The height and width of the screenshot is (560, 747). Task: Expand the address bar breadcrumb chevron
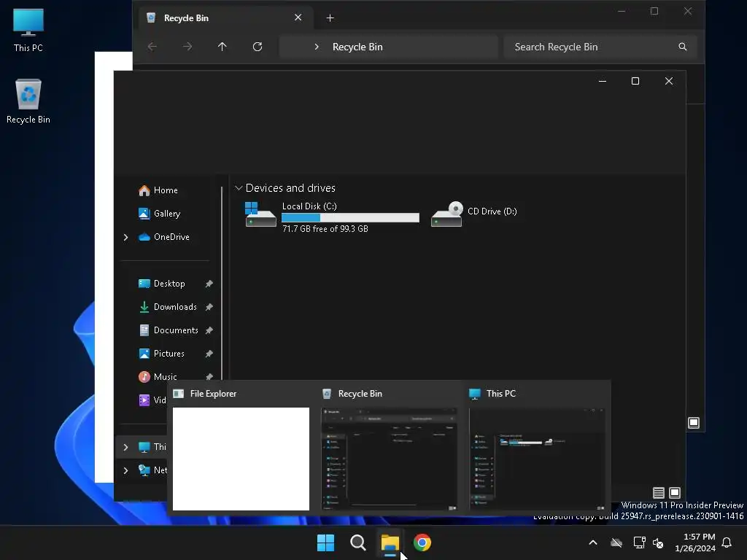(317, 47)
